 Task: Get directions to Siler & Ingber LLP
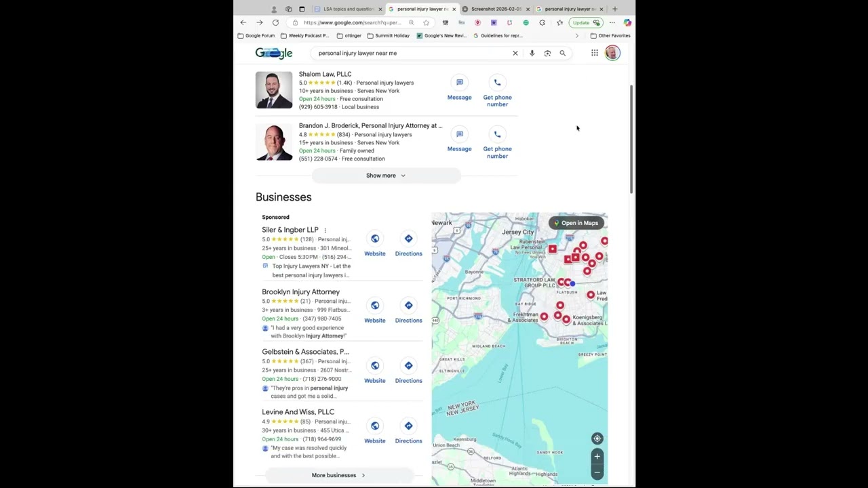pos(408,245)
